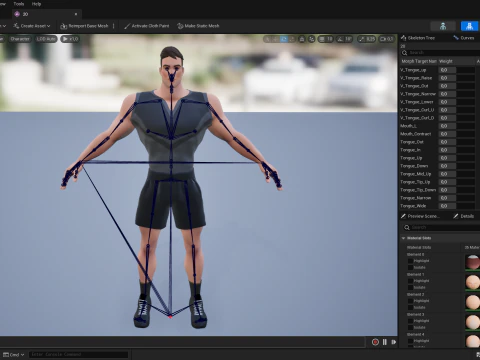
Task: Toggle surface snapping viewport icon
Action: click(312, 39)
